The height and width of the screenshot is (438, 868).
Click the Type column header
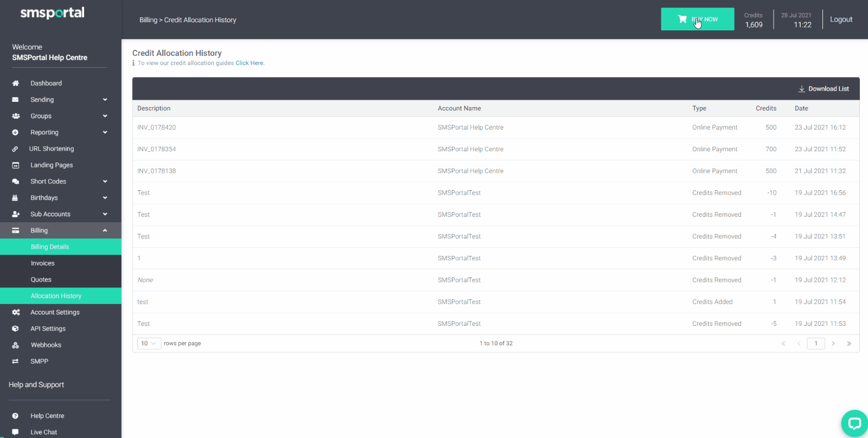tap(699, 108)
